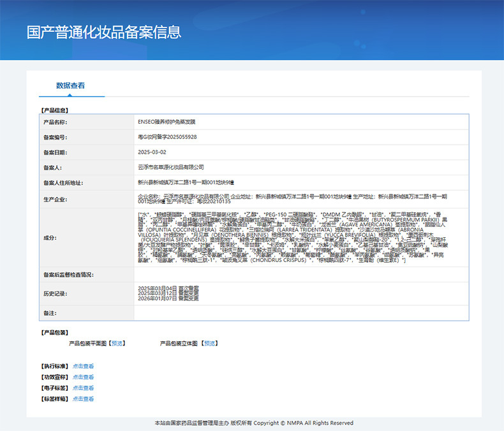Click the 【产品信息】 section heading
This screenshot has width=504, height=431.
tap(55, 110)
